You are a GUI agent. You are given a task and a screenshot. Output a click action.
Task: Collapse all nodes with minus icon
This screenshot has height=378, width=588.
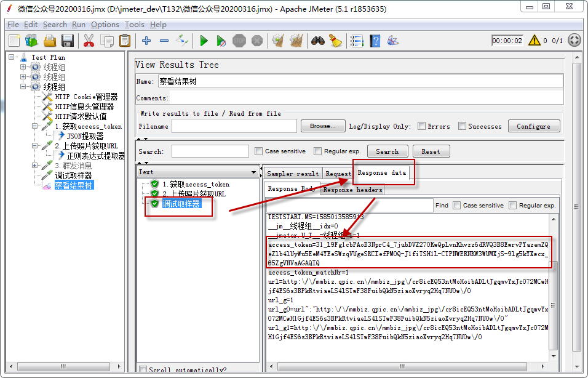click(x=164, y=41)
